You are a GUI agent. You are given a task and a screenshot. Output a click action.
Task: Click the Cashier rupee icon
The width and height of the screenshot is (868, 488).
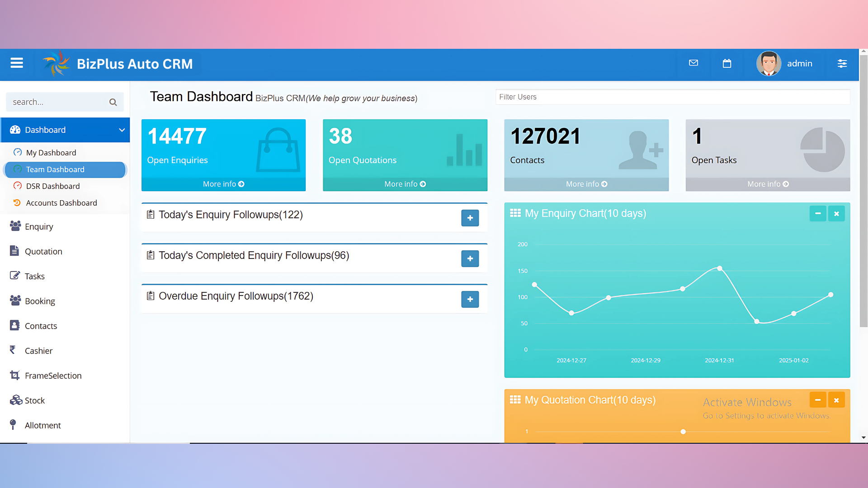[x=13, y=350]
